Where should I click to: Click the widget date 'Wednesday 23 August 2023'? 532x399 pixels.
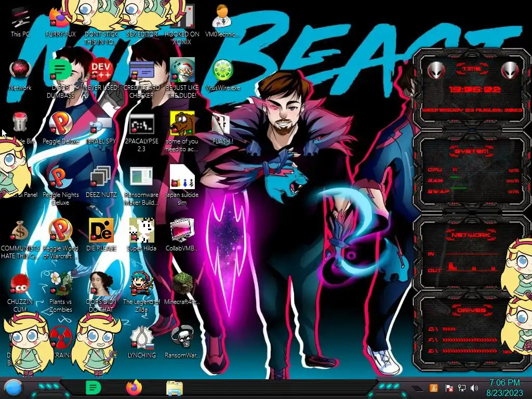tap(472, 110)
